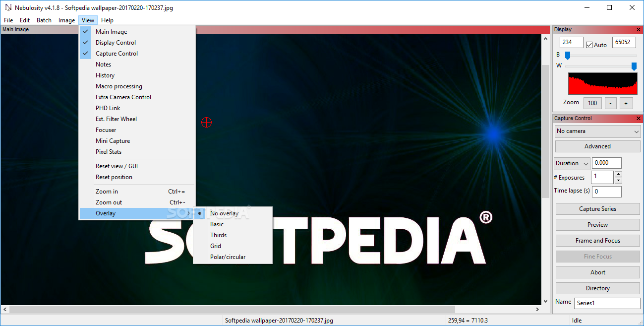This screenshot has height=326, width=644.
Task: Select Zoom out menu entry
Action: (x=137, y=202)
